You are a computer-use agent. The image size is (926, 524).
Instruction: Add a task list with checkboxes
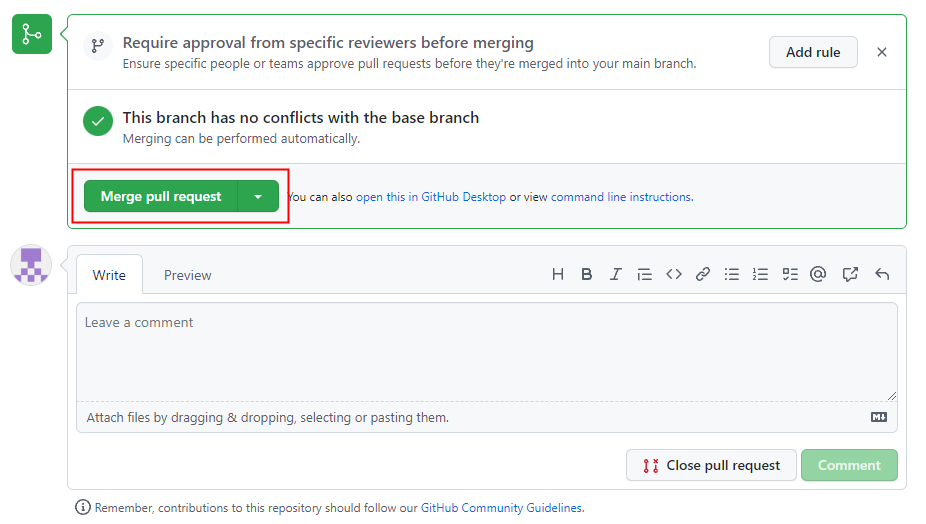pos(790,274)
